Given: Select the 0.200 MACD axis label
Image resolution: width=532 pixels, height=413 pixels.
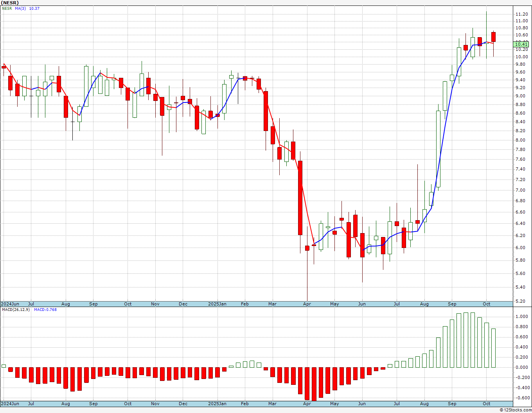Looking at the screenshot, I should [521, 357].
